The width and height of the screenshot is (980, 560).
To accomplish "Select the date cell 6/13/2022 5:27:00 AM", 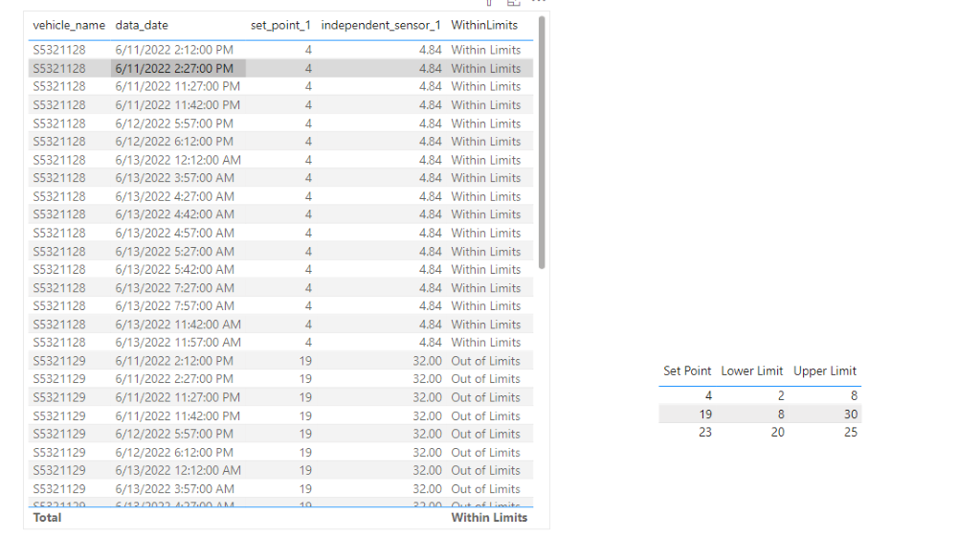I will pos(175,251).
